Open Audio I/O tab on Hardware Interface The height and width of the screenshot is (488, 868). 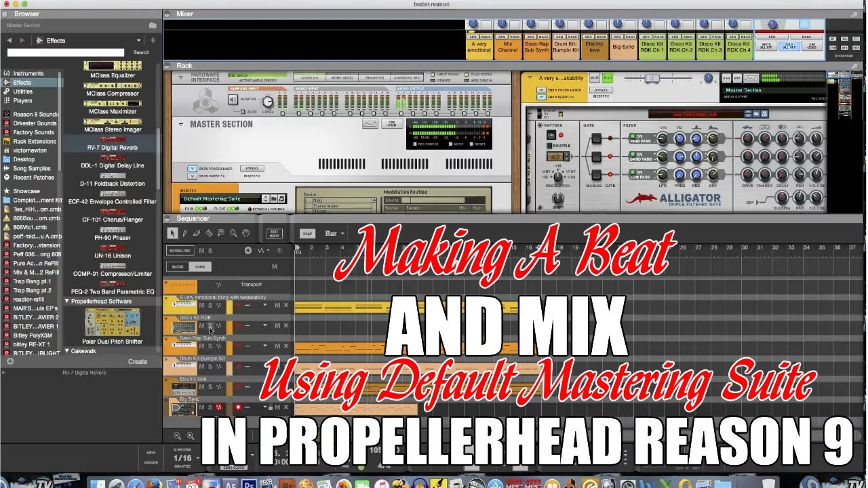310,78
